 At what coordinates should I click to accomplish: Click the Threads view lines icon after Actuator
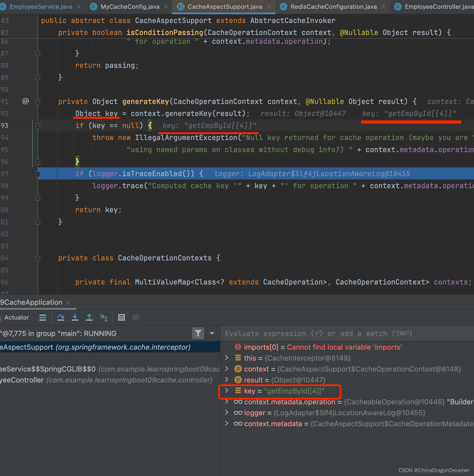click(43, 317)
